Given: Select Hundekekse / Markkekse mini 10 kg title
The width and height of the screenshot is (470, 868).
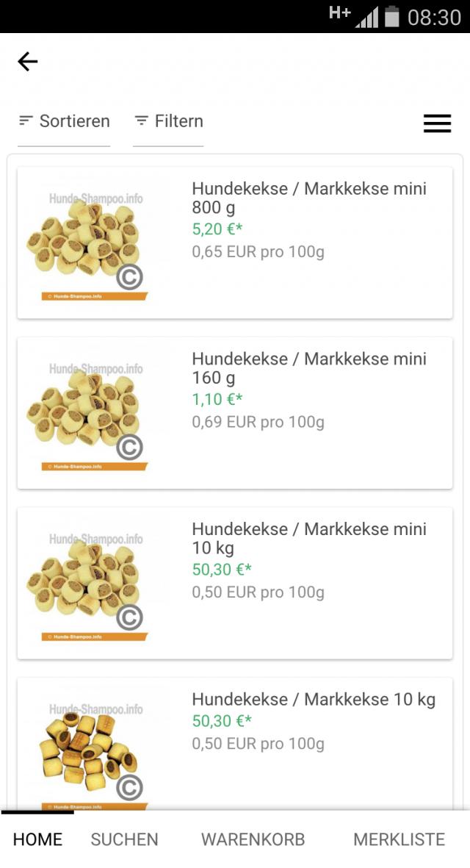Looking at the screenshot, I should click(308, 538).
